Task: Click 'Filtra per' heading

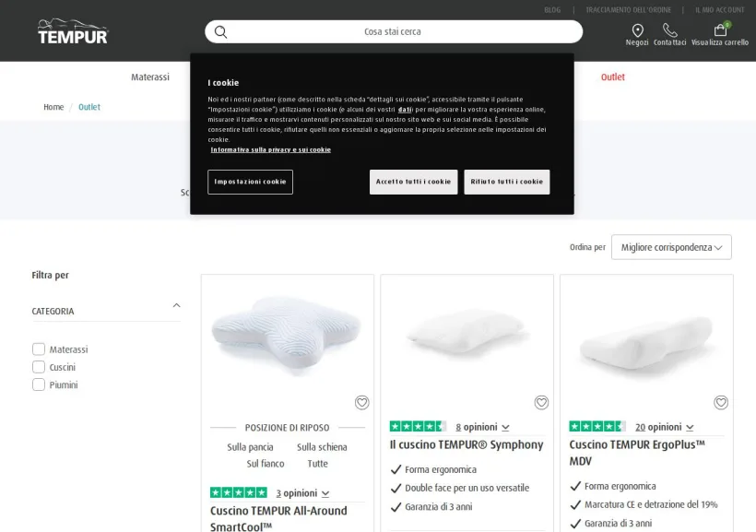Action: [50, 275]
